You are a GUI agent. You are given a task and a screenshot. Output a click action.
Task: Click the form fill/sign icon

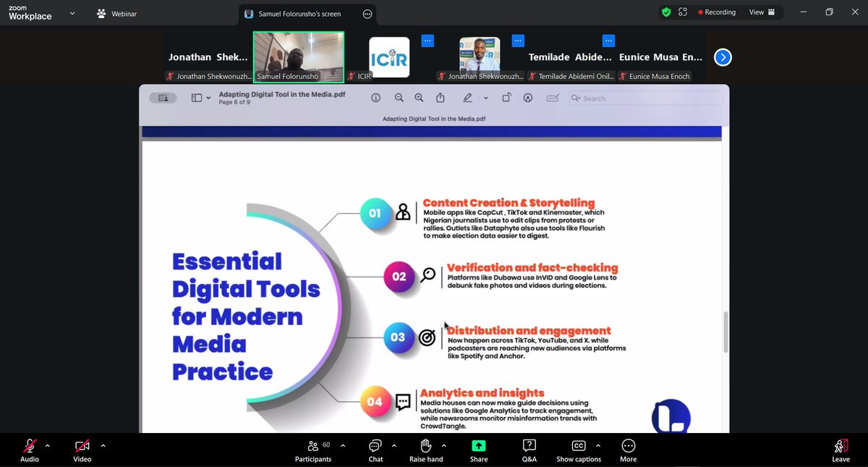pyautogui.click(x=553, y=98)
